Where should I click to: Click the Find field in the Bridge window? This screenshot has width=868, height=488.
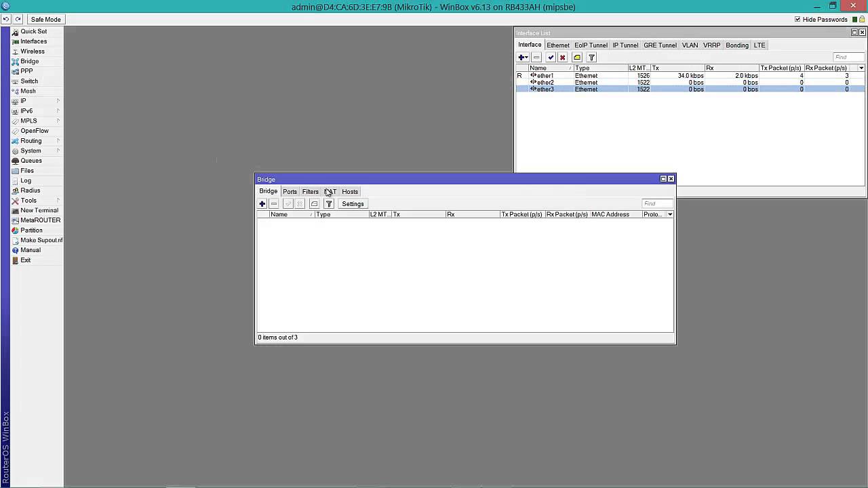[657, 204]
